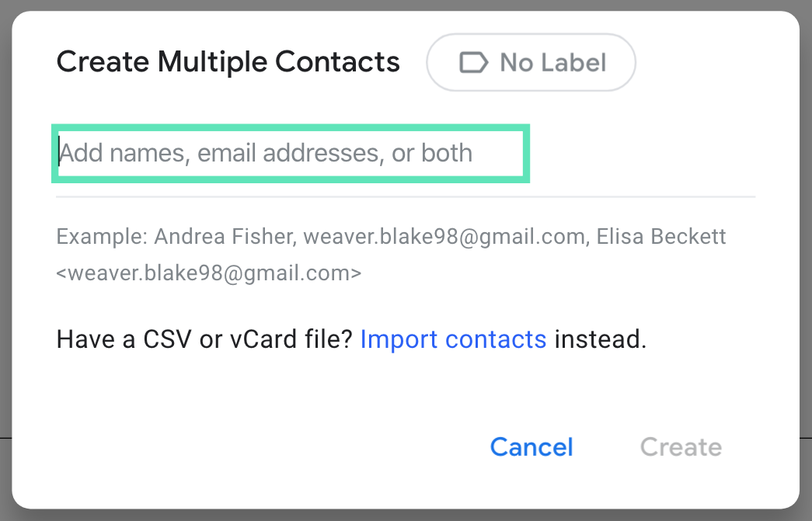Click the 'Have a CSV or vCard file?' text
812x521 pixels.
tap(204, 339)
